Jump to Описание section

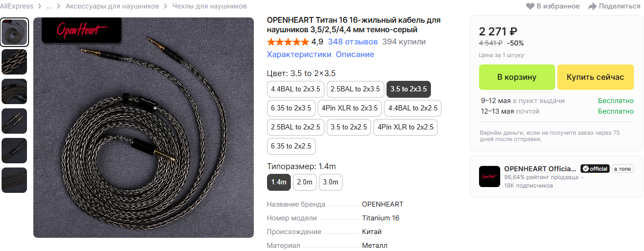pos(355,54)
